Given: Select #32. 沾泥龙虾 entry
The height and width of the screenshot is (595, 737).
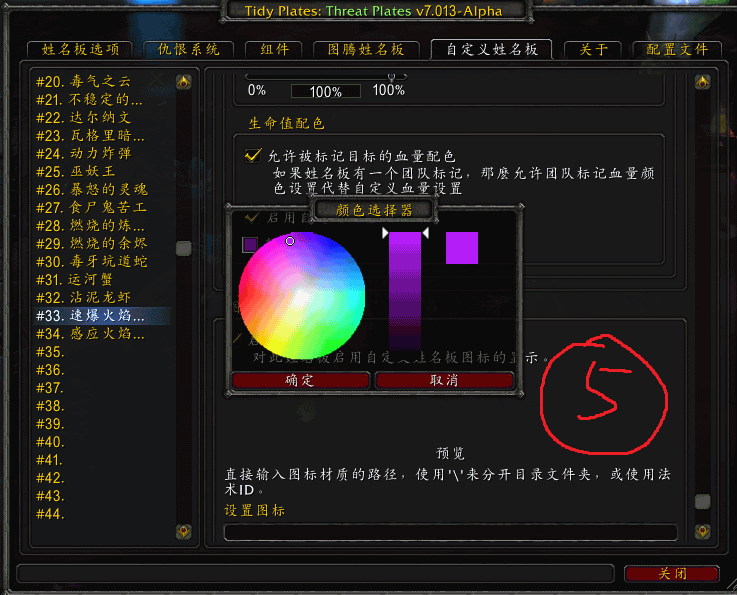Looking at the screenshot, I should [x=101, y=298].
